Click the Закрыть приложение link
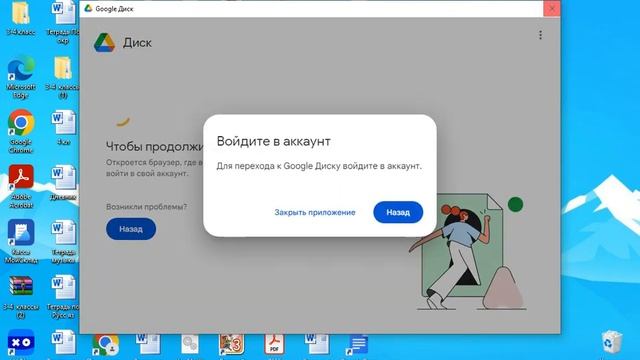Viewport: 640px width, 360px height. coord(315,212)
